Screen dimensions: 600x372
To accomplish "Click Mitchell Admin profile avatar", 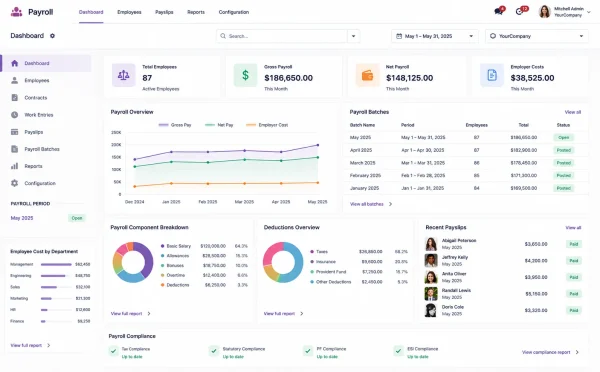I will [x=545, y=12].
